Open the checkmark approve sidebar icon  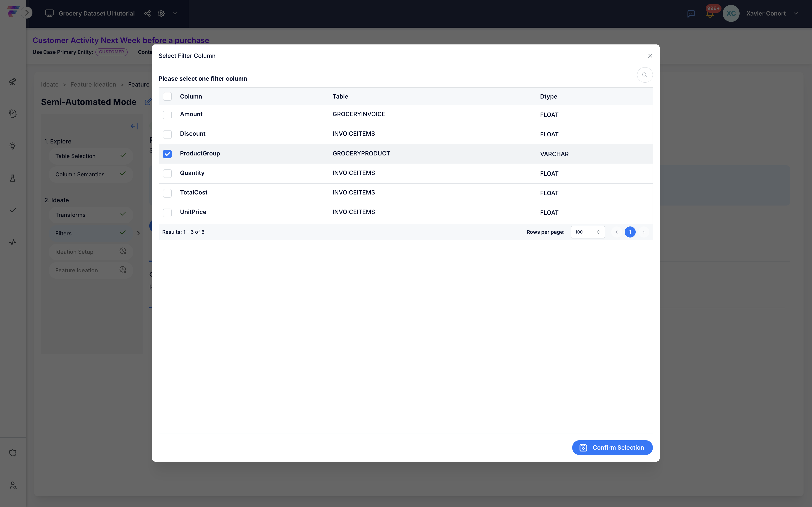coord(13,210)
